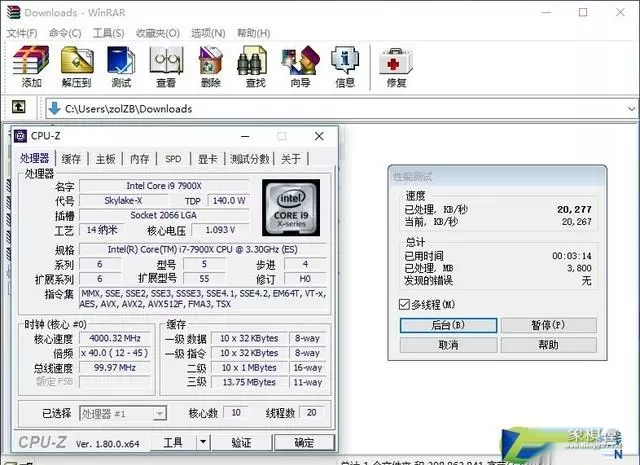Click the bus speed value 99.97 MHz

115,367
